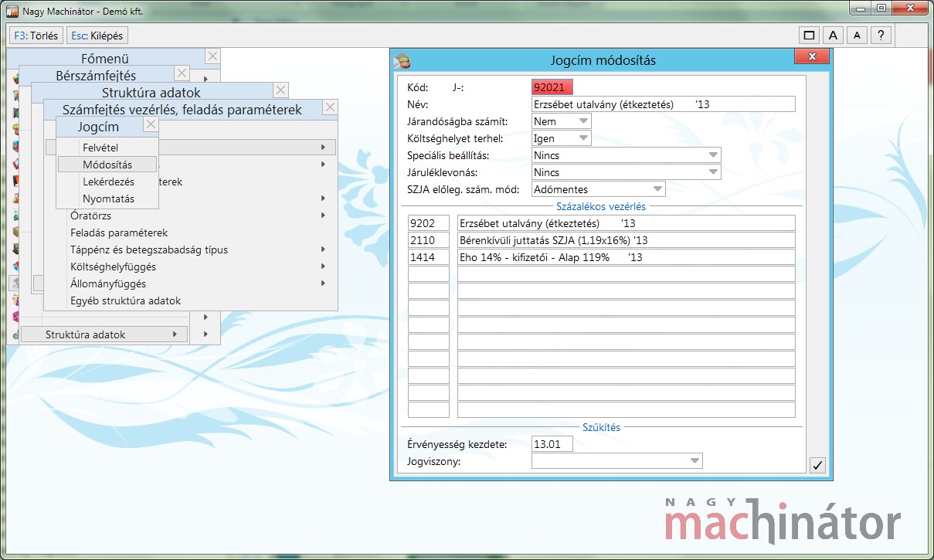
Task: Close the Főmenü panel
Action: click(213, 56)
